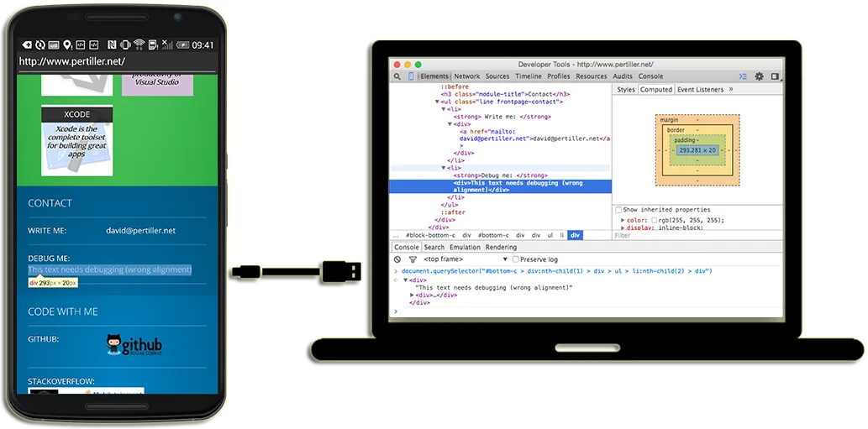This screenshot has width=868, height=429.
Task: Open the Emulation drawer tab
Action: point(465,247)
